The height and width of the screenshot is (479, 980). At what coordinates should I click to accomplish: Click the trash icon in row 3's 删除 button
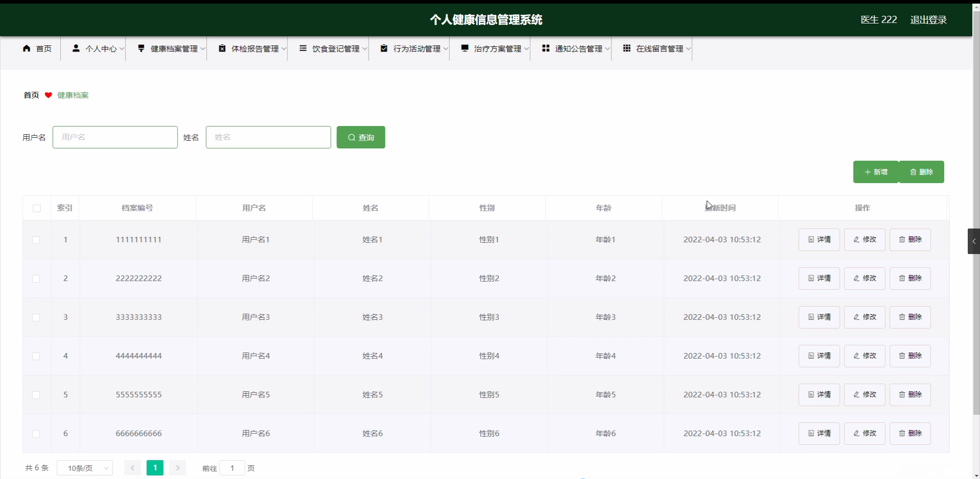click(902, 317)
